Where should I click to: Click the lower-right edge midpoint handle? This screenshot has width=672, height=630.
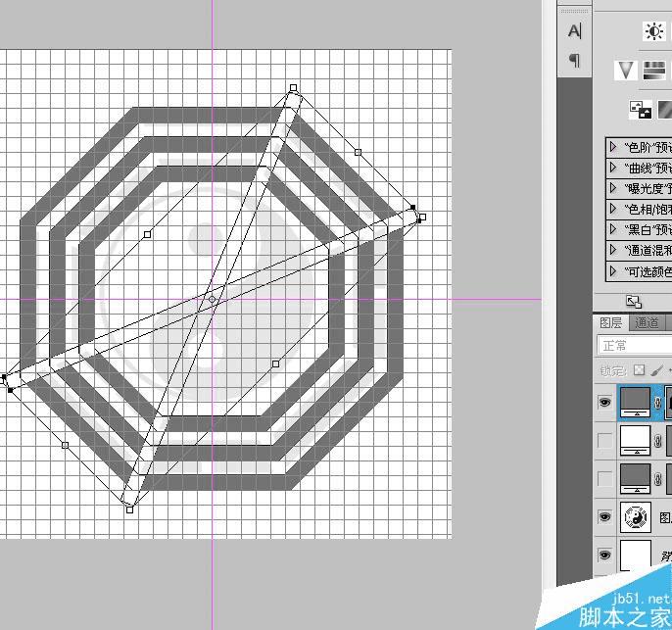click(275, 363)
